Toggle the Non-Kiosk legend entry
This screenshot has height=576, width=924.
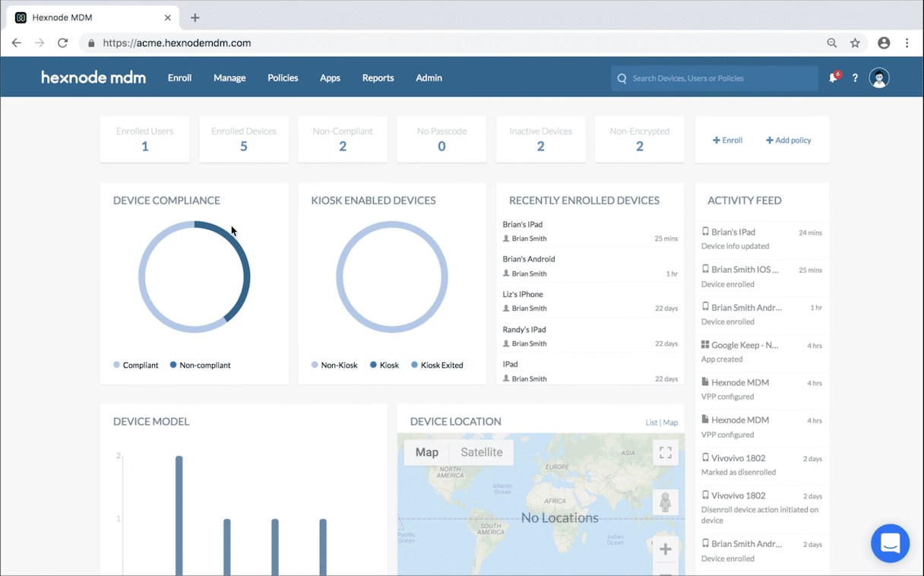click(x=334, y=366)
